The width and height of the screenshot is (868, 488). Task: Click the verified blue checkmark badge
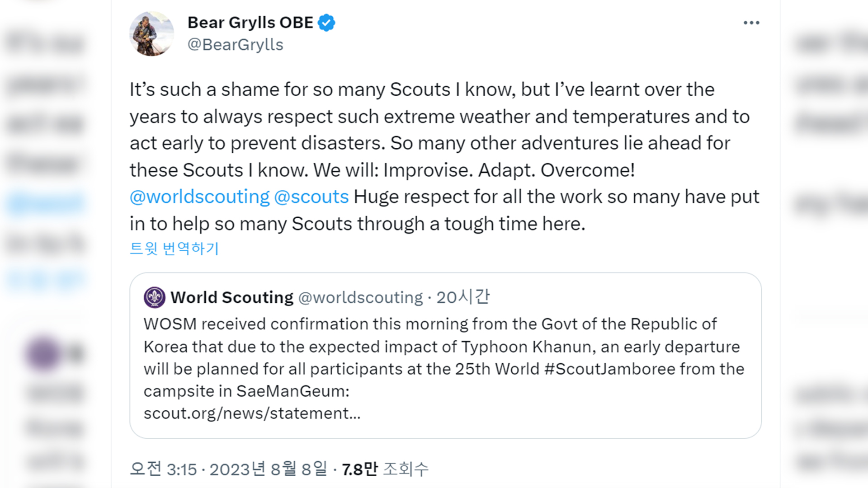click(x=326, y=23)
